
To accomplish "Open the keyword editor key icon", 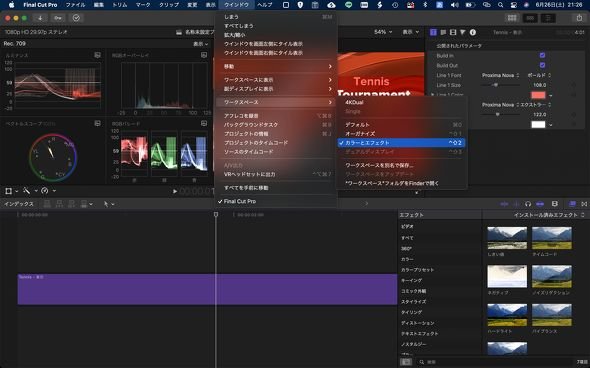I will click(58, 18).
